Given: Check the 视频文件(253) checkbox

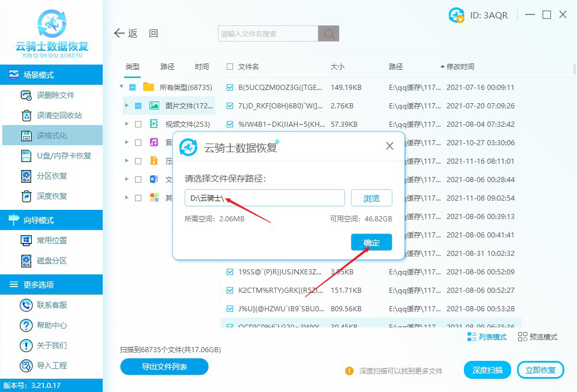Looking at the screenshot, I should click(138, 125).
